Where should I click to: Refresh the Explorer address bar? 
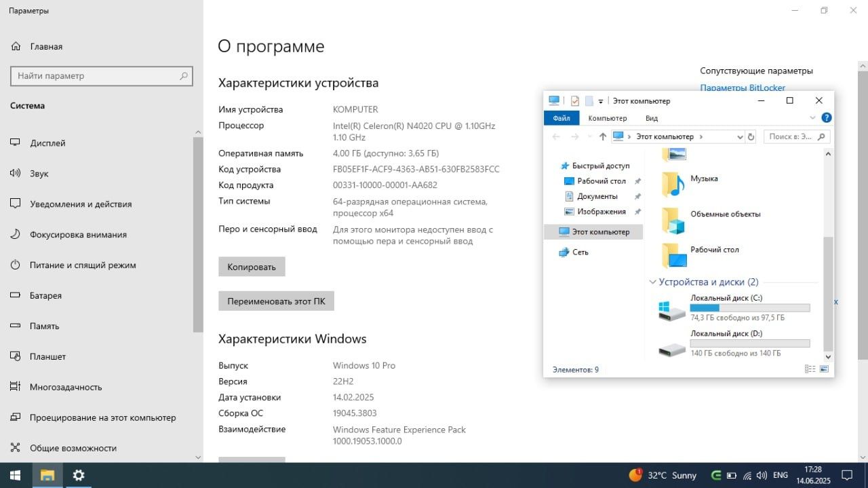[x=751, y=136]
